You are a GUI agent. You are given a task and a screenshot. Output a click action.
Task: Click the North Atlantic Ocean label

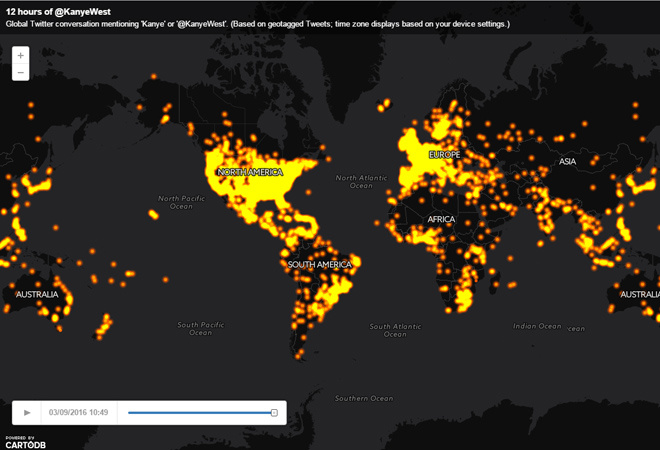(x=361, y=181)
